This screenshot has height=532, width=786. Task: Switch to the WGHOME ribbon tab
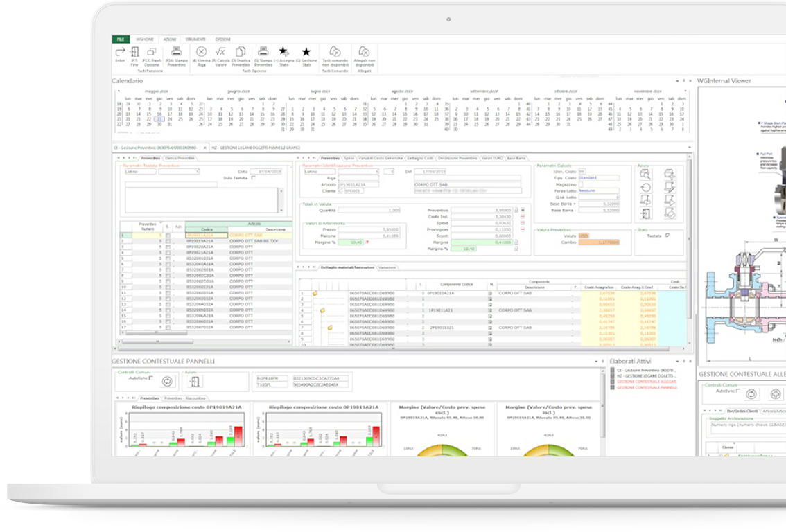(x=145, y=39)
